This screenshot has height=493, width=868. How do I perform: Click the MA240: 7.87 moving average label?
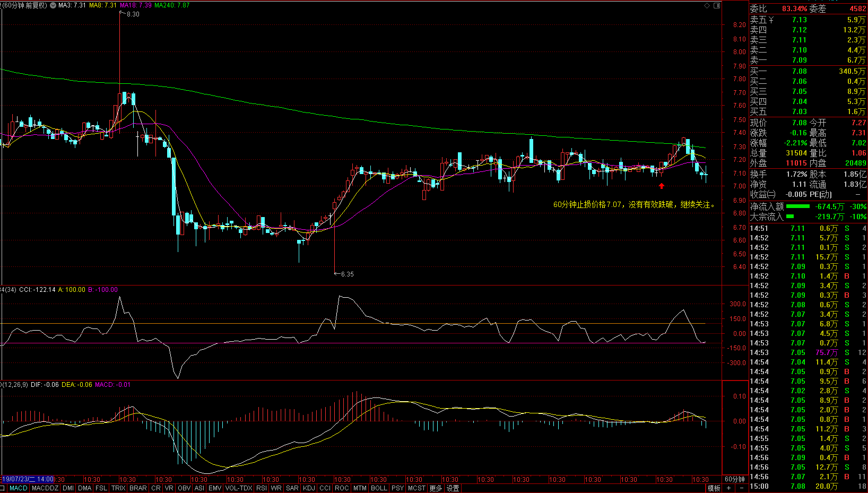click(172, 5)
